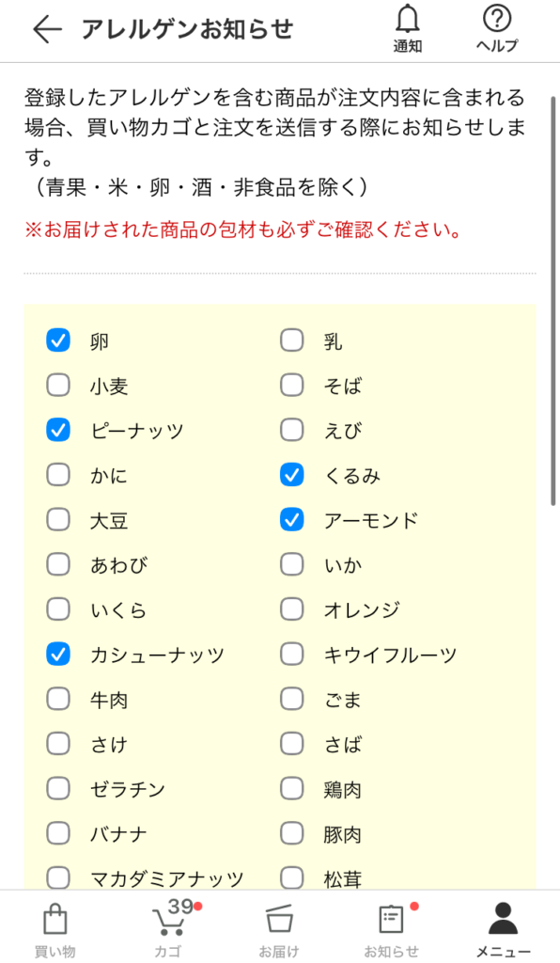Uncheck the 卵 egg allergen
Image resolution: width=560 pixels, height=963 pixels.
[x=58, y=341]
